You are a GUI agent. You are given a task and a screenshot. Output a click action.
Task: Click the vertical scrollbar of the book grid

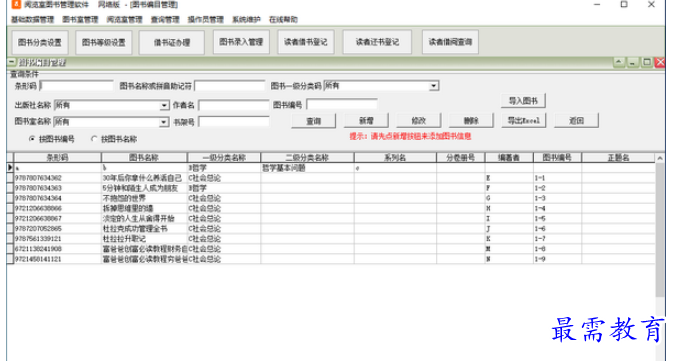660,230
